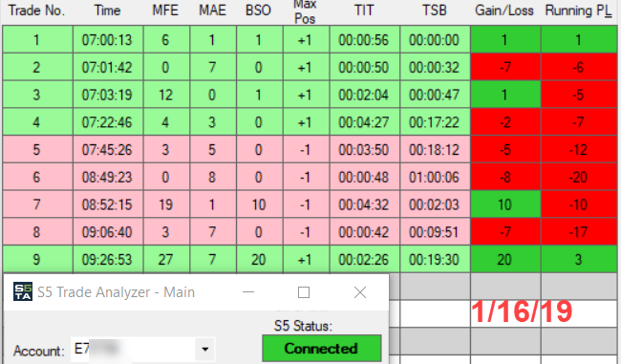
Task: Click the BSO value 10 cell
Action: [x=259, y=204]
